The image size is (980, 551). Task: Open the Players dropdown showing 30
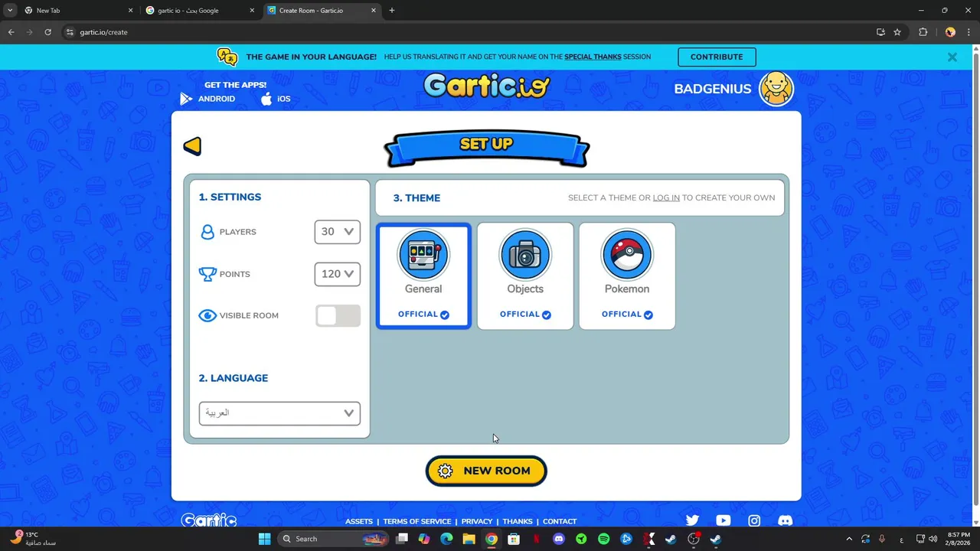pyautogui.click(x=337, y=232)
